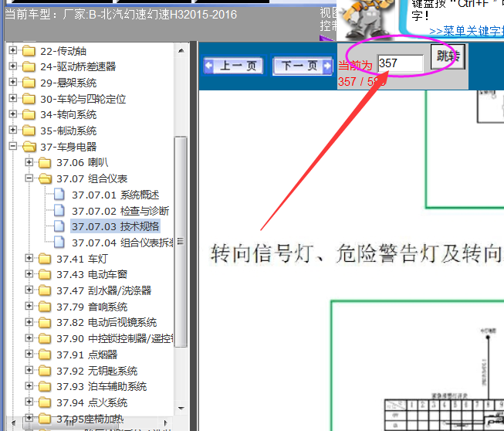Image resolution: width=504 pixels, height=431 pixels.
Task: Open the 菜单关键字 link
Action: 466,31
